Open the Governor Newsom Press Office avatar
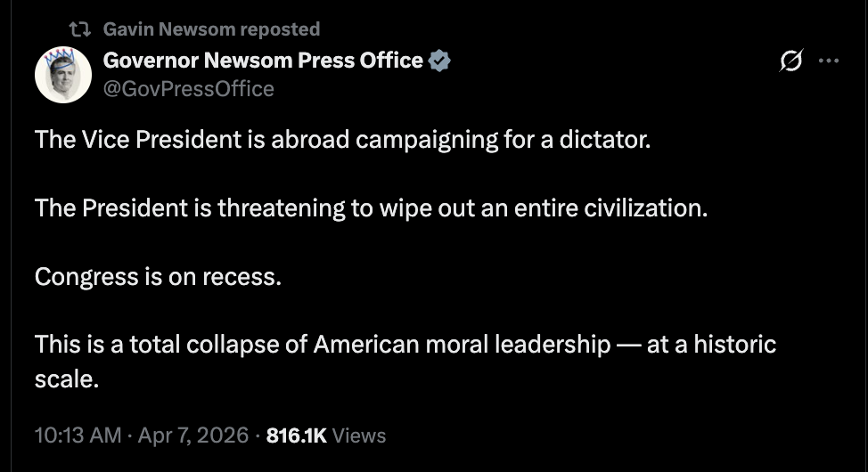 [x=63, y=75]
